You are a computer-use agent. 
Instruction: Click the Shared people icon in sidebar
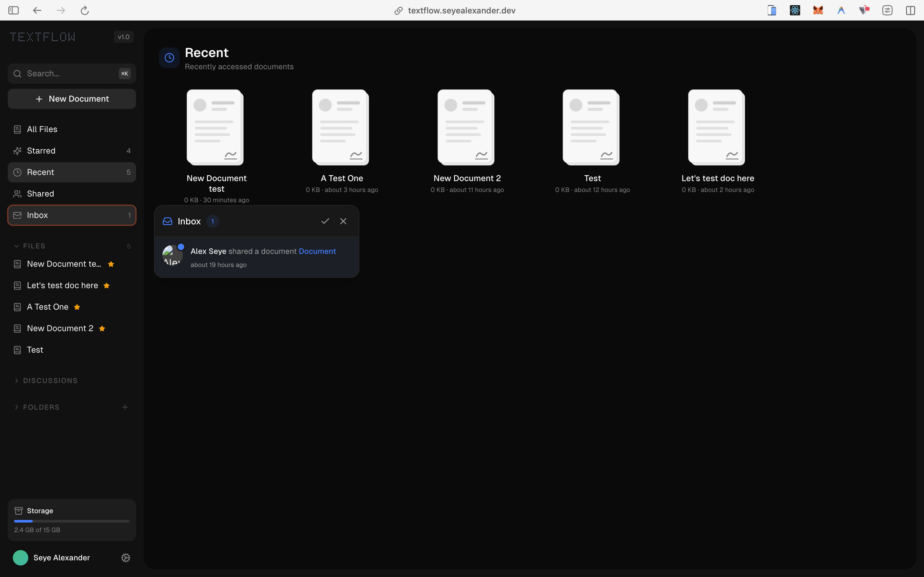17,194
